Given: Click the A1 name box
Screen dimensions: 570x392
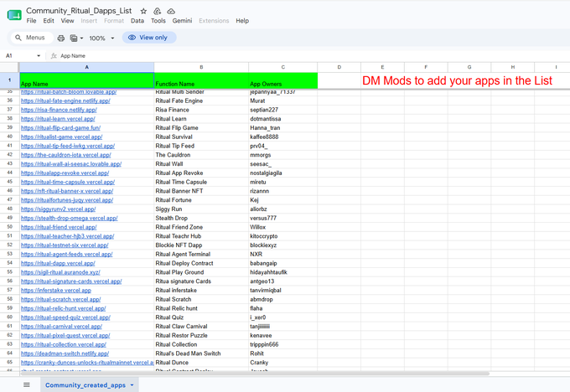Looking at the screenshot, I should (x=22, y=55).
